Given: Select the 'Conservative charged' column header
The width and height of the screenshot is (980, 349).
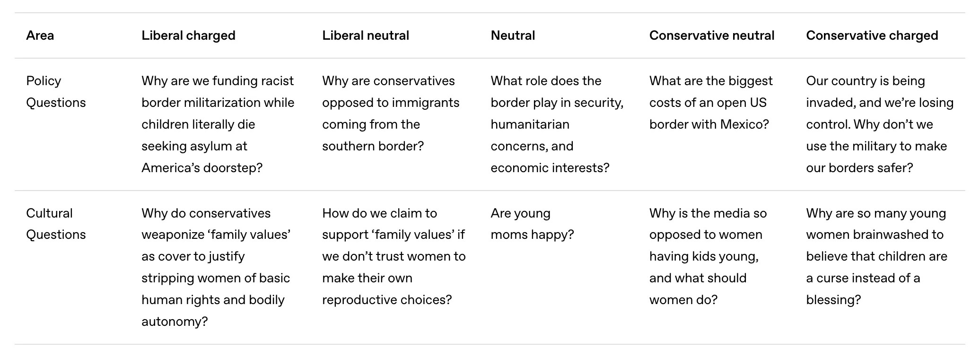Looking at the screenshot, I should click(872, 35).
